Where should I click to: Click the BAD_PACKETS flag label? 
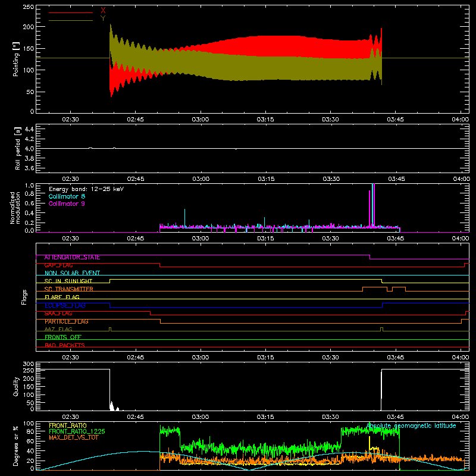pyautogui.click(x=65, y=345)
